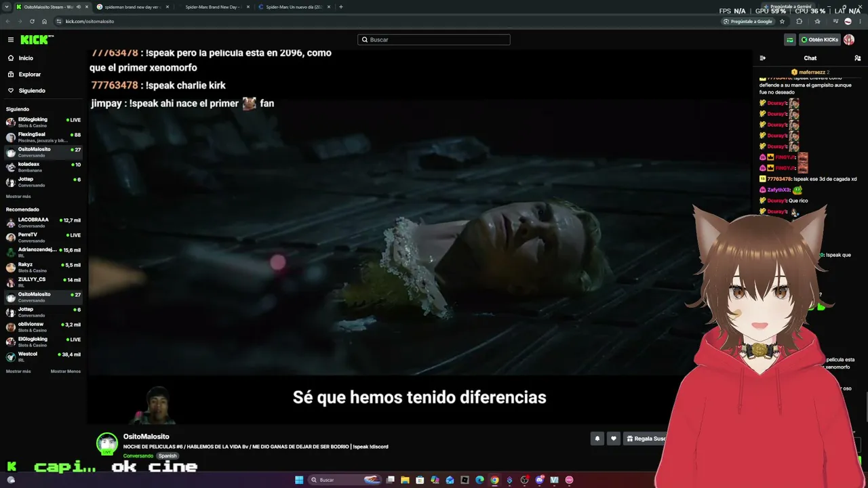
Task: Open the koladeax followed channel
Action: [x=43, y=167]
